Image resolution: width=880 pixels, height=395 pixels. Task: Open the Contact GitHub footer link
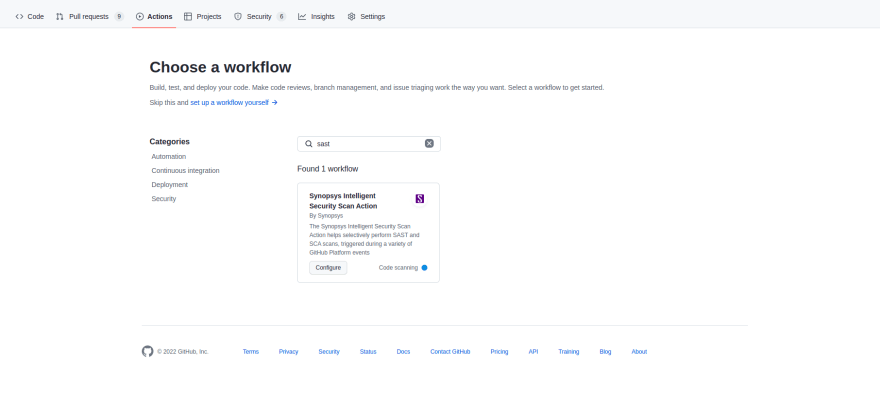[x=450, y=352]
